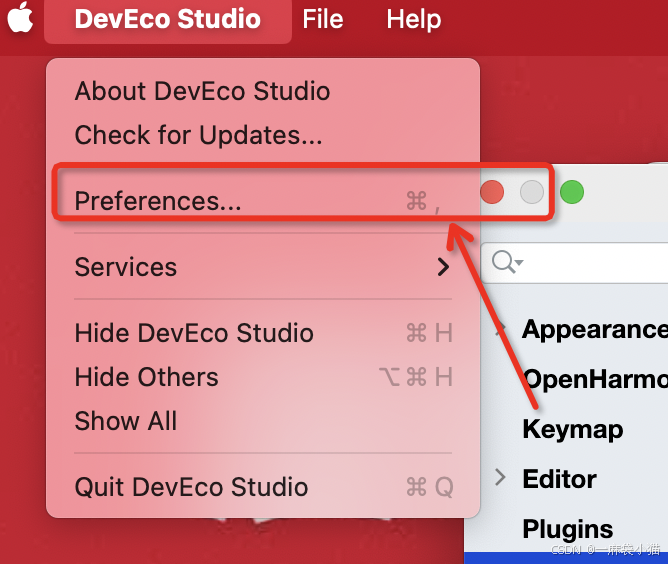Open the File menu
The height and width of the screenshot is (564, 668).
point(322,19)
